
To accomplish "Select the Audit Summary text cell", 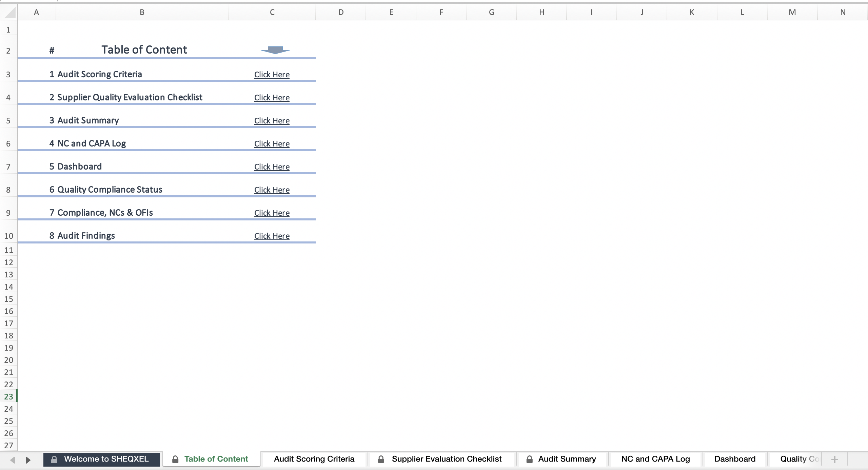I will (x=88, y=120).
